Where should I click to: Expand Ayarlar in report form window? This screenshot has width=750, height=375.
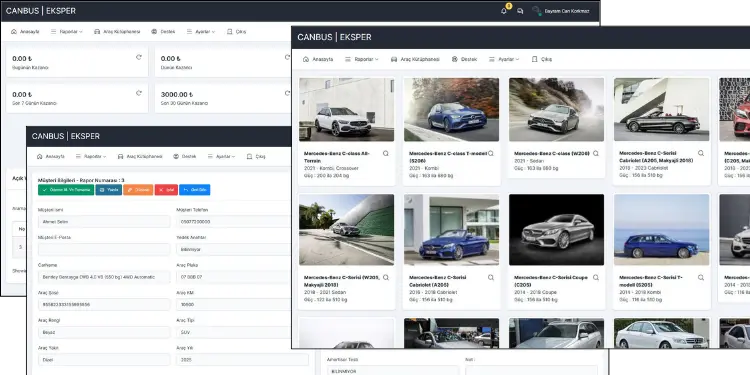click(x=221, y=156)
